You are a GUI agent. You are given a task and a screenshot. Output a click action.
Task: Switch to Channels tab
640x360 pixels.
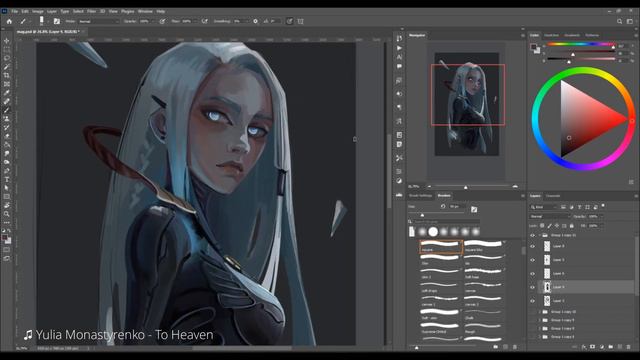[553, 196]
